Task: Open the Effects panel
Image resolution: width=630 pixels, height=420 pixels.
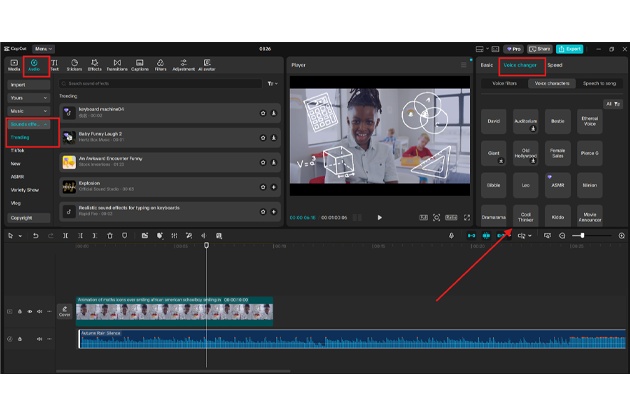Action: click(95, 65)
